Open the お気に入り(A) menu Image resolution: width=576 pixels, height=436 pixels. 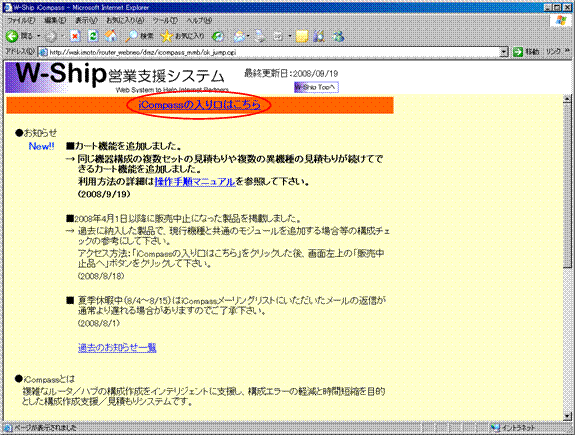pos(125,21)
